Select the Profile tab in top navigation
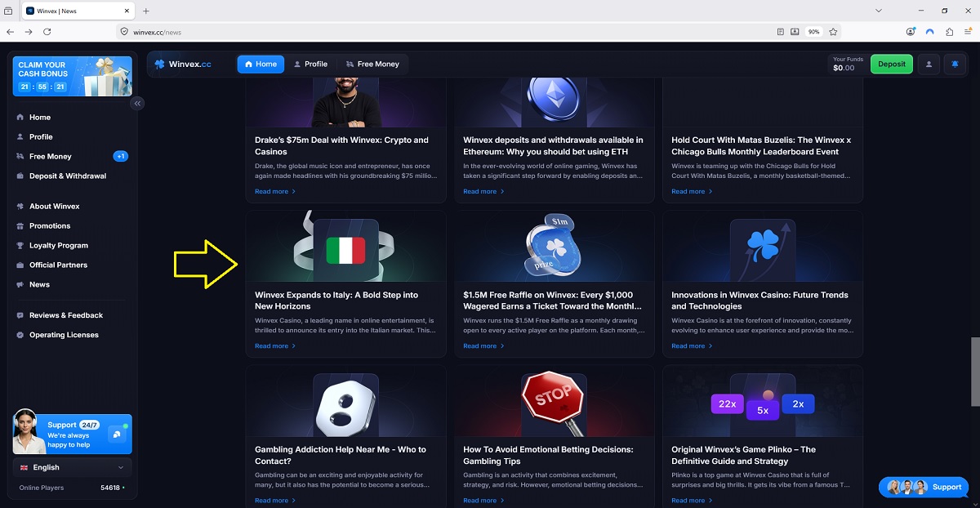Screen dimensions: 980x508 click(310, 64)
